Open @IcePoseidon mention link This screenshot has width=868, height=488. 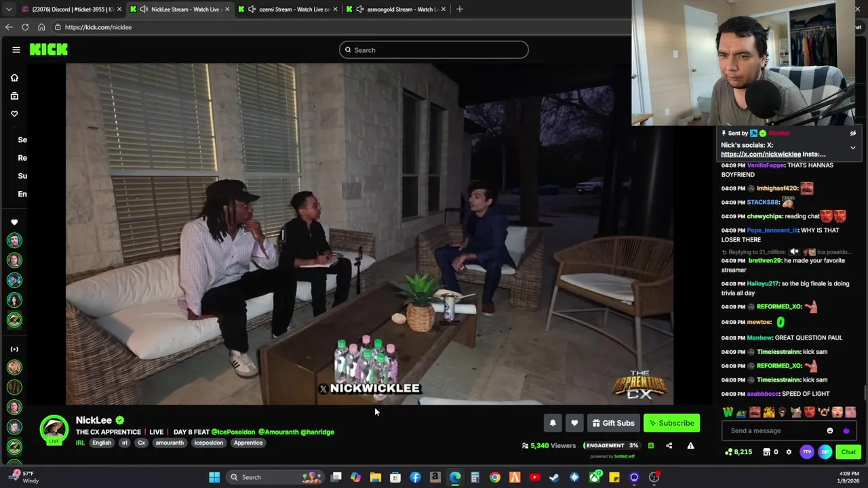click(x=233, y=432)
